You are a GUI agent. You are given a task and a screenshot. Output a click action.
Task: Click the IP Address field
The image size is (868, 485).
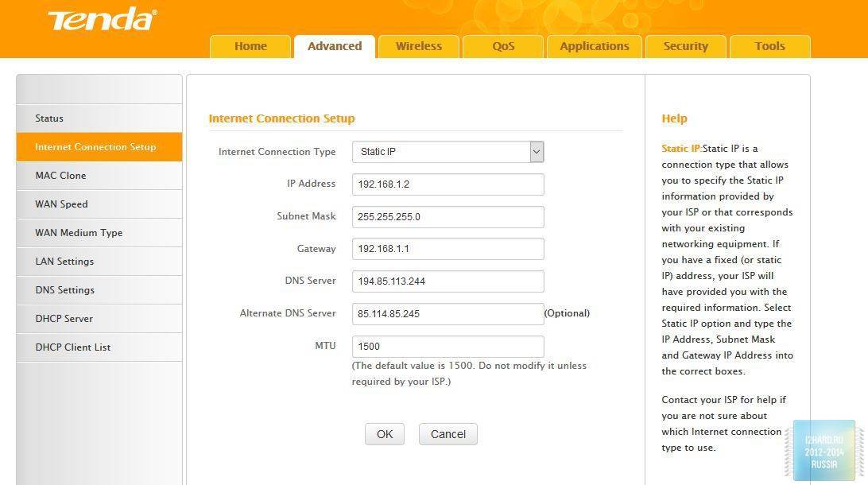coord(448,184)
